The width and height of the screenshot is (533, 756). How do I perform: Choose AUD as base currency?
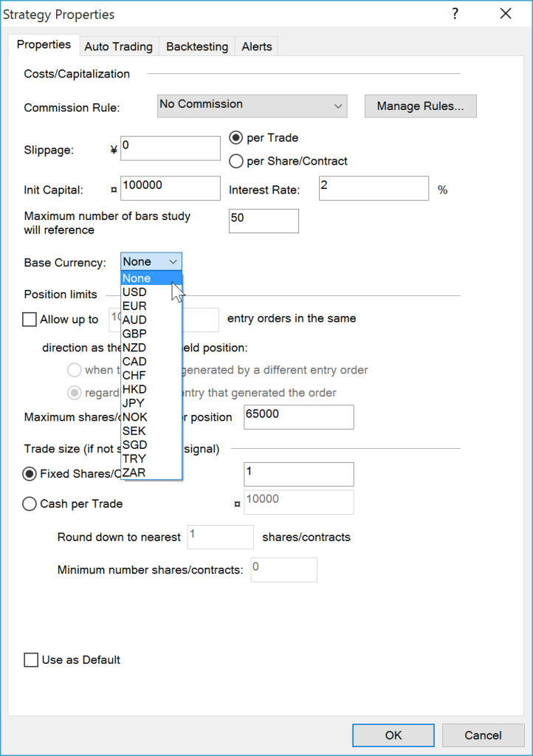coord(151,320)
